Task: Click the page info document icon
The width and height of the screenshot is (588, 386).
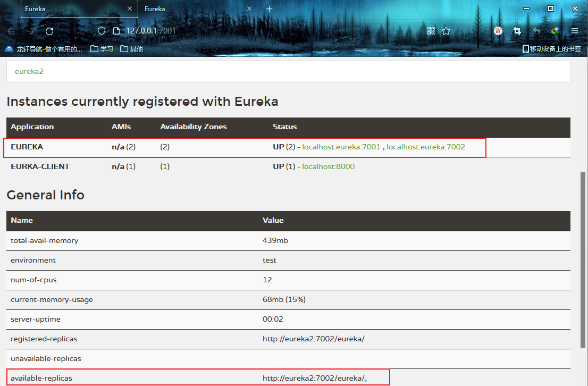Action: coord(116,31)
